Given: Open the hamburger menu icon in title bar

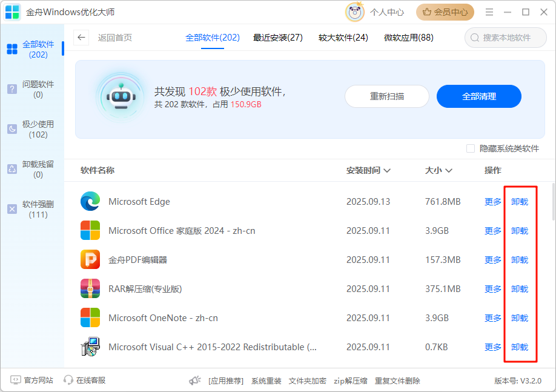Looking at the screenshot, I should [x=489, y=12].
